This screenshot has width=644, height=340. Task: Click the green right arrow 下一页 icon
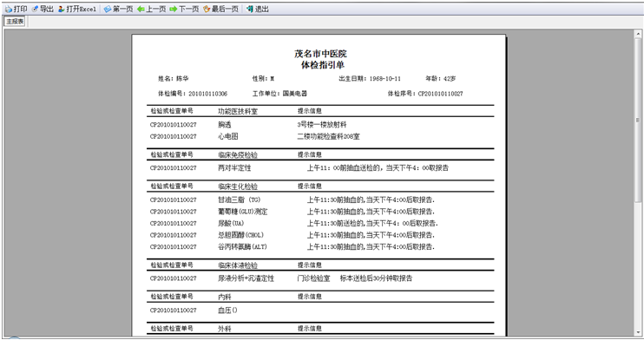174,9
